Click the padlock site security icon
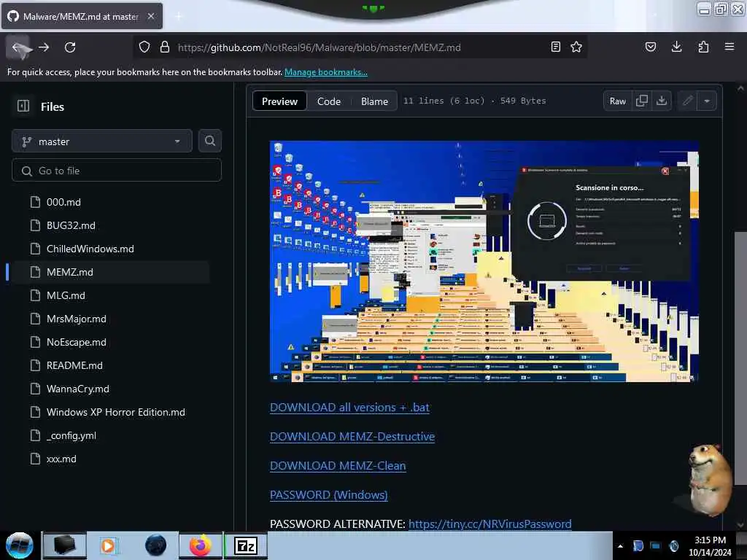This screenshot has width=747, height=560. point(165,47)
